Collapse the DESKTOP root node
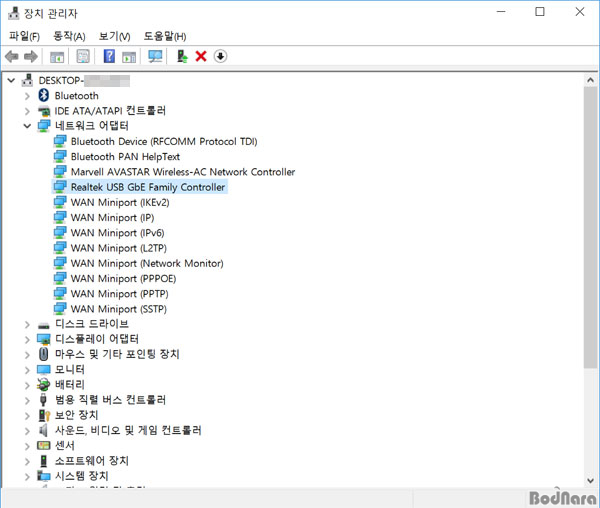Screen dimensions: 600x508 pos(11,80)
